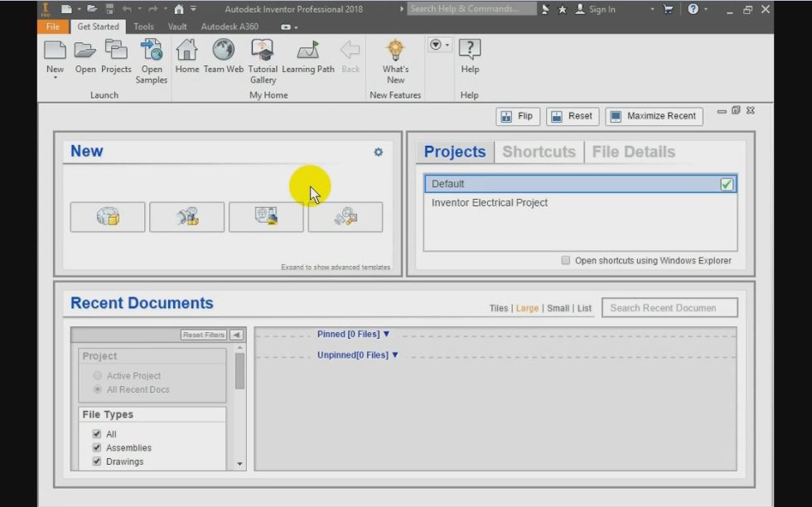This screenshot has height=507, width=812.
Task: Open the shopping cart icon
Action: tap(668, 9)
